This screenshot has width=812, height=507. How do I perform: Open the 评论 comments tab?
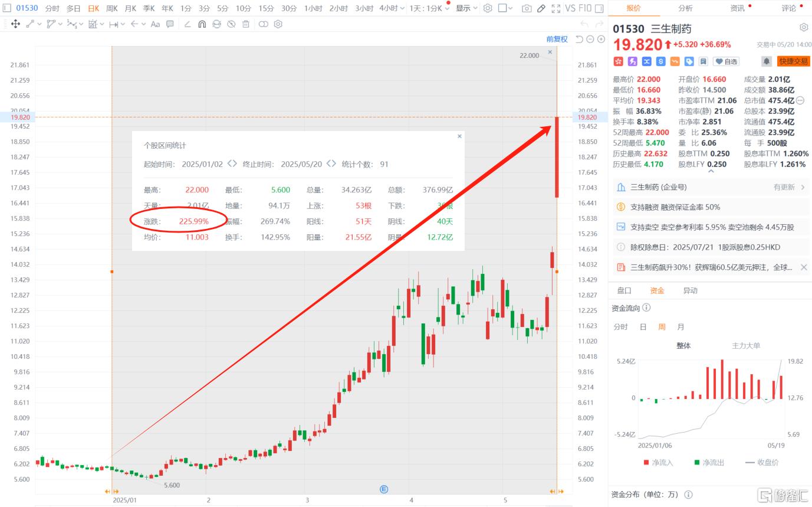click(788, 8)
